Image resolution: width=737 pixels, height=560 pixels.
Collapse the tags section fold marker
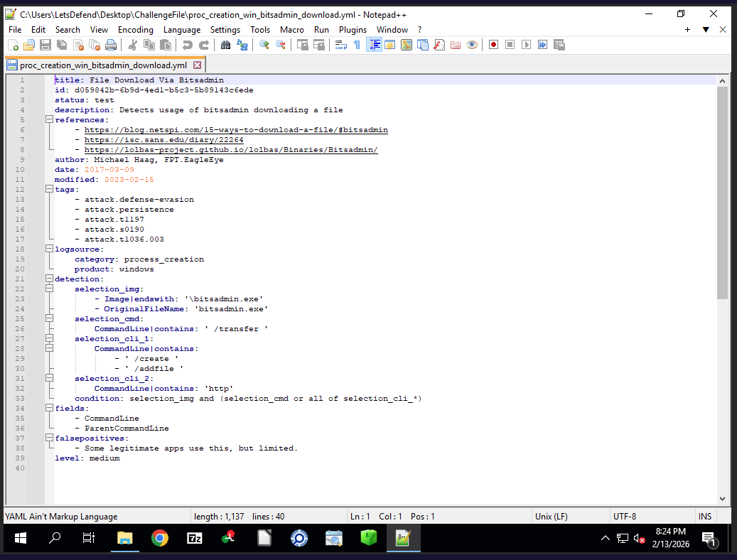49,190
